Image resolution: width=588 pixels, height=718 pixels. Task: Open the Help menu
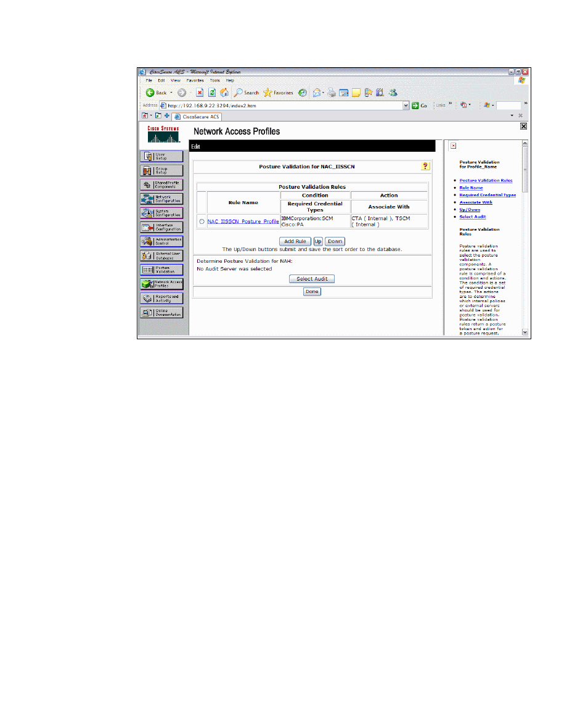point(230,81)
